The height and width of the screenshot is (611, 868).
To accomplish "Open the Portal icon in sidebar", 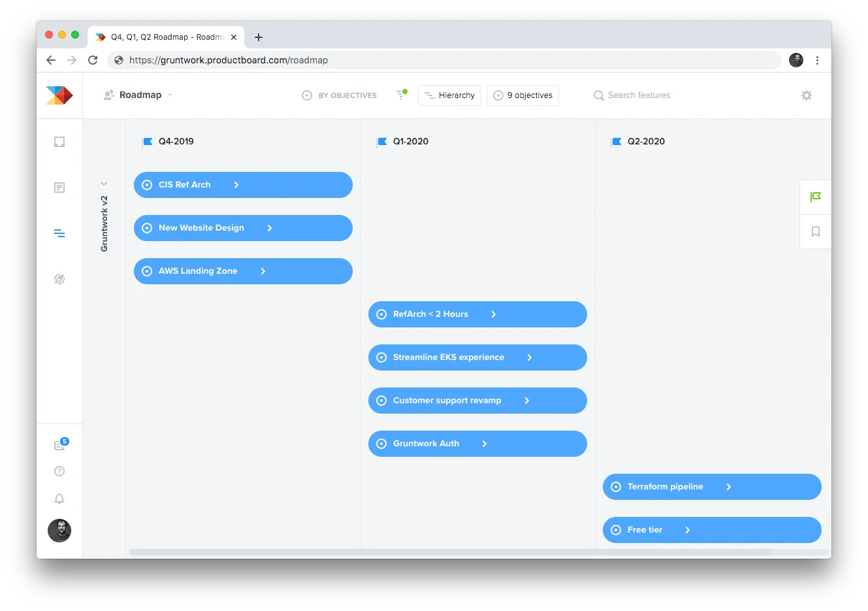I will pos(59,279).
